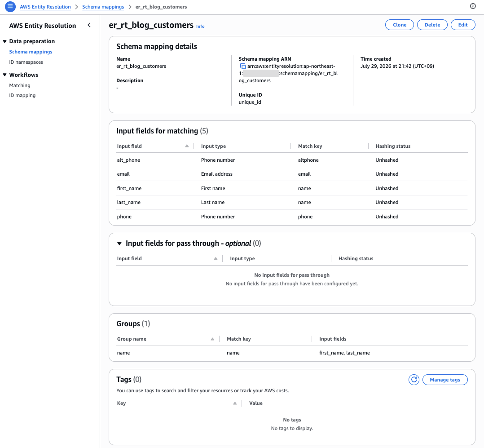Select the phone input field cell
The height and width of the screenshot is (448, 484).
(124, 217)
